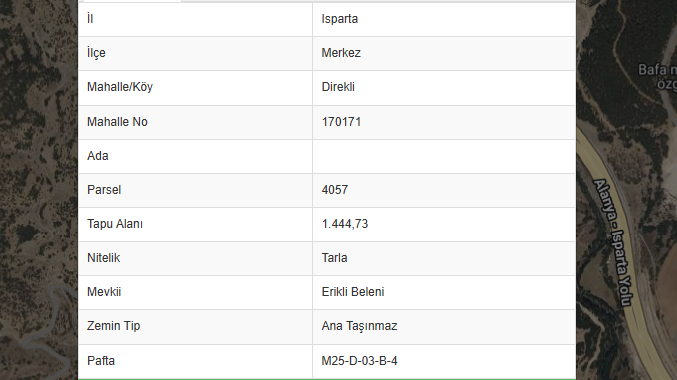The image size is (677, 380).
Task: Click the İlçe row label
Action: tap(96, 53)
